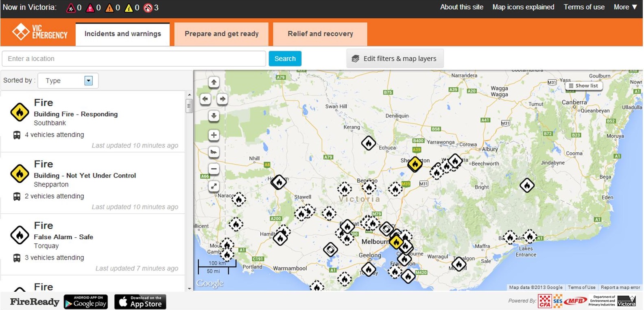Viewport: 644px width, 310px height.
Task: Zoom out on the map with minus button
Action: click(x=214, y=169)
